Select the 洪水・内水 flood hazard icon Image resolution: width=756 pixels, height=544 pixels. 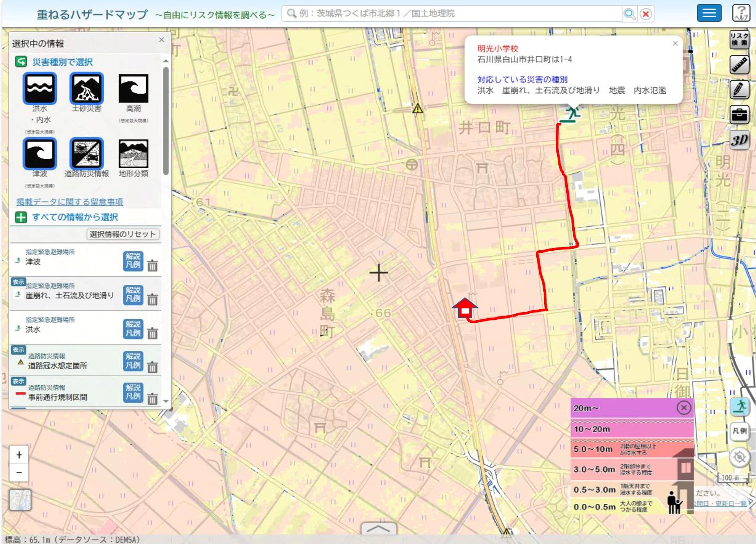pyautogui.click(x=39, y=88)
